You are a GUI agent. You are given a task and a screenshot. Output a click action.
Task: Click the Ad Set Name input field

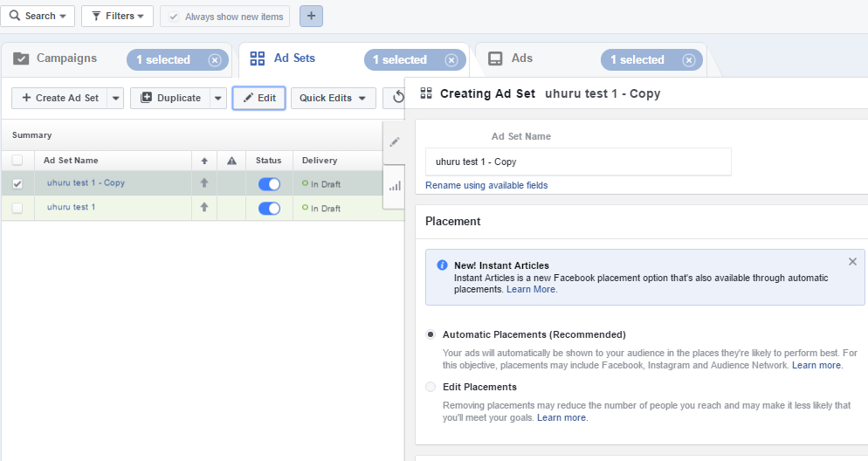pos(578,162)
